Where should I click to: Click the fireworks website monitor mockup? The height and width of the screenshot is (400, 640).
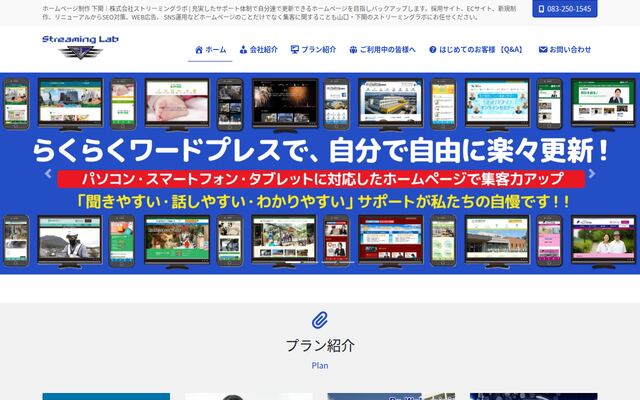(x=285, y=105)
